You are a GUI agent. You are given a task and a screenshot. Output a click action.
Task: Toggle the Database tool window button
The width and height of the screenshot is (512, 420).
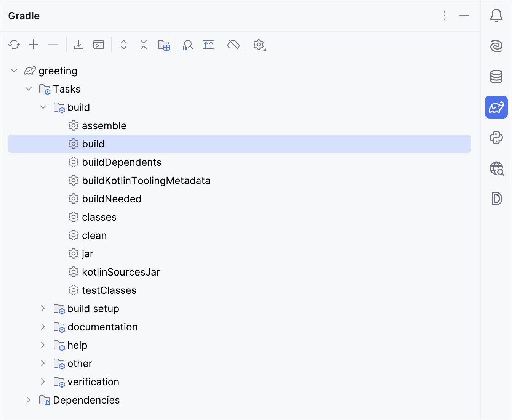(496, 77)
